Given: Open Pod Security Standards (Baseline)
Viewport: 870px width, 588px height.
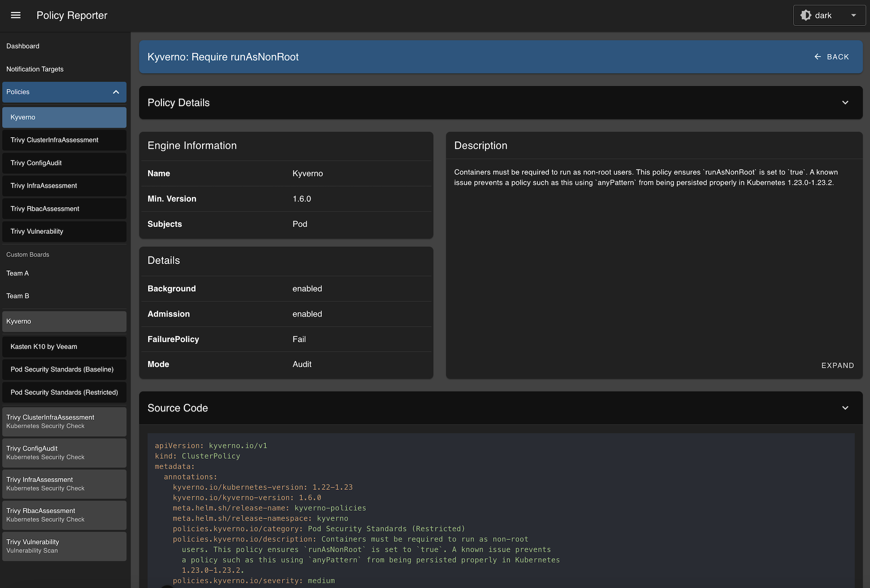Looking at the screenshot, I should (64, 369).
